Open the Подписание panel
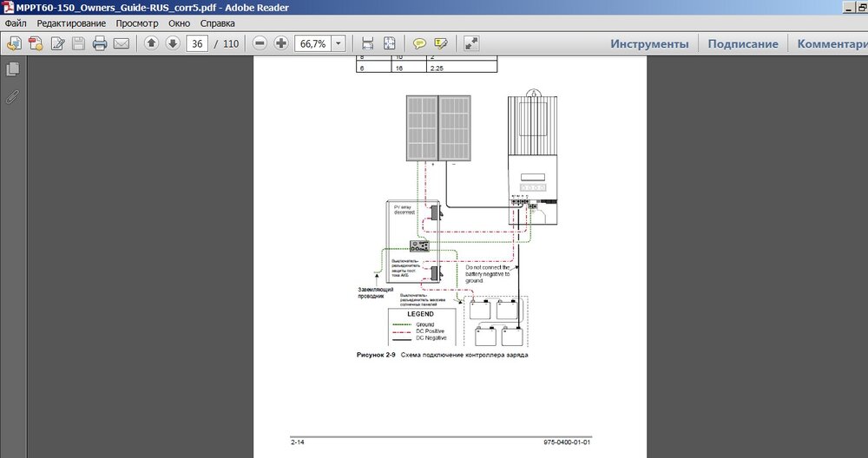Viewport: 868px width, 458px height. [x=743, y=43]
